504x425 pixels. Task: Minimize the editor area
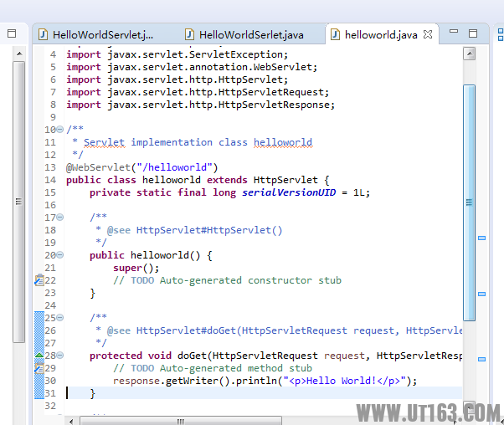click(x=454, y=31)
